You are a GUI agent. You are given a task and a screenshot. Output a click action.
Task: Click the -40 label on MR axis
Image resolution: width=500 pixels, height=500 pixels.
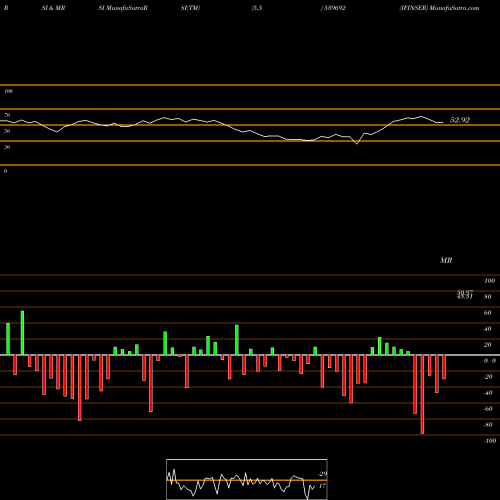(488, 393)
